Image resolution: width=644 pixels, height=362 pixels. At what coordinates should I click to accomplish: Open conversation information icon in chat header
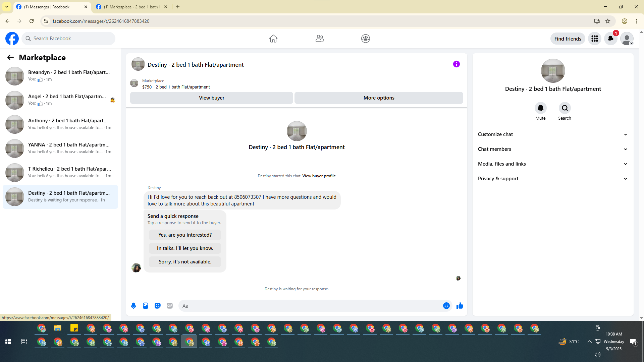tap(457, 64)
